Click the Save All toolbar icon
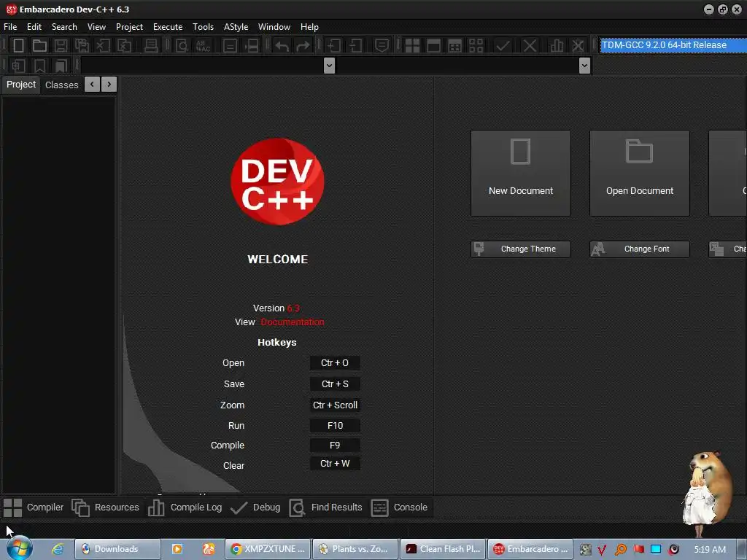747x560 pixels. [x=82, y=46]
